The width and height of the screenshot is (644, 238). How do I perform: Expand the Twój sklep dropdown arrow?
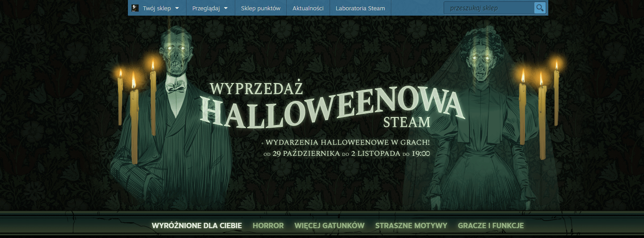click(177, 8)
